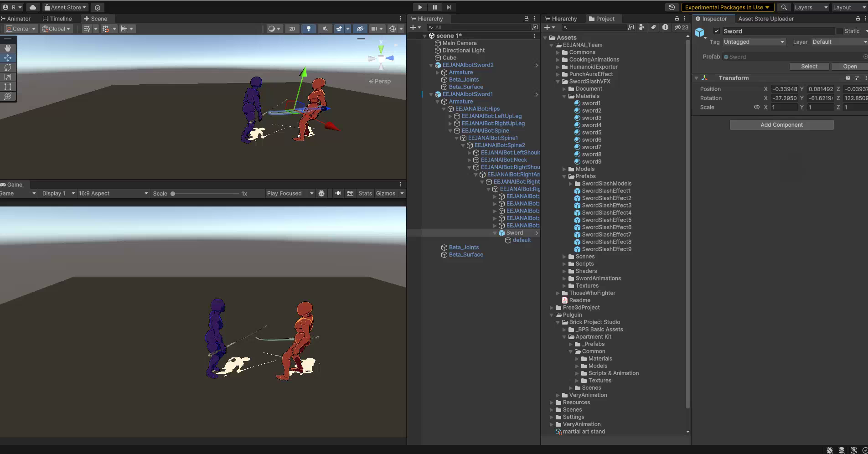The height and width of the screenshot is (454, 868).
Task: Click the Add Component button
Action: pos(781,125)
